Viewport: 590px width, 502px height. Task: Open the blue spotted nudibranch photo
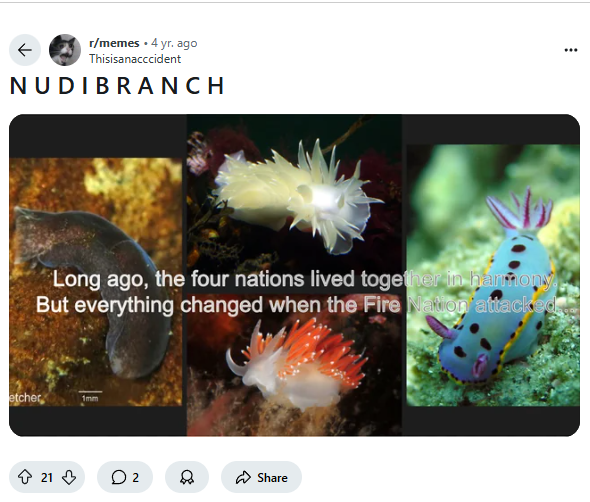(x=493, y=275)
